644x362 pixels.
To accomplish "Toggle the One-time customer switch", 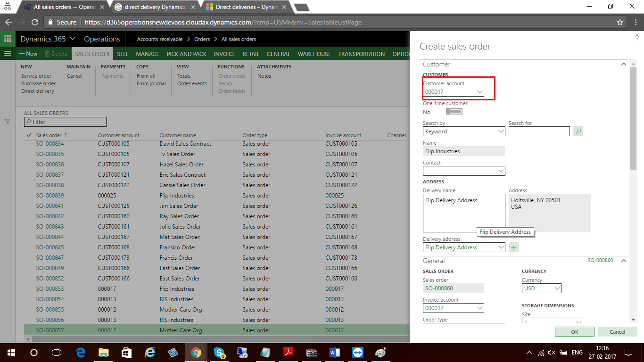I will coord(453,111).
